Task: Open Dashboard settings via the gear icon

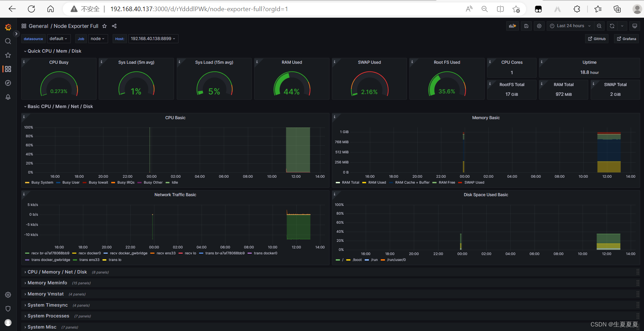Action: 539,26
